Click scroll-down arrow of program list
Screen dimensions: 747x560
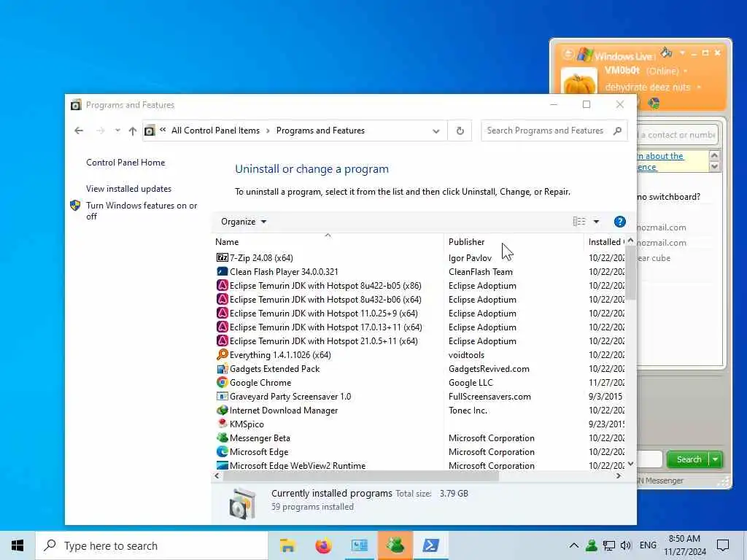click(630, 464)
